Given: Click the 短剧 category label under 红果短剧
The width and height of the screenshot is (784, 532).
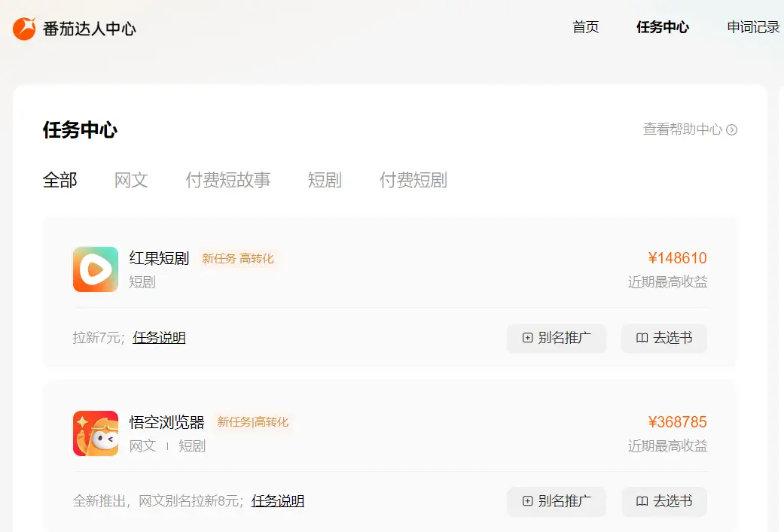Looking at the screenshot, I should [142, 282].
